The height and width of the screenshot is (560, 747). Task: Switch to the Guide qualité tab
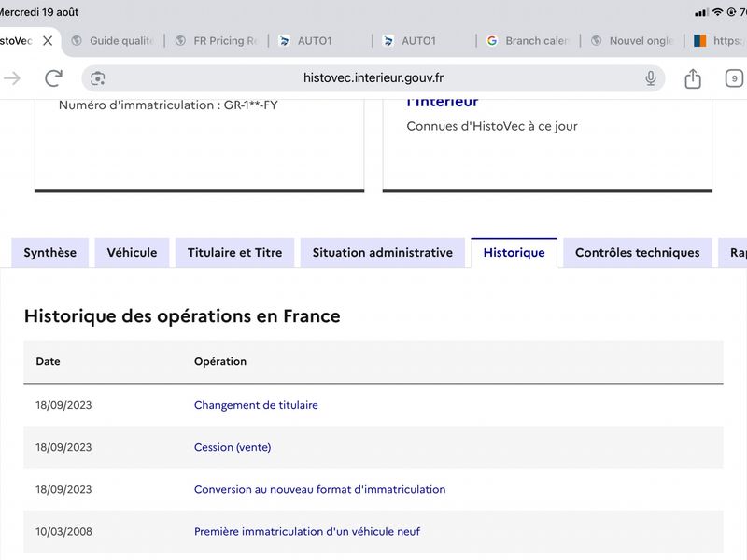coord(114,41)
